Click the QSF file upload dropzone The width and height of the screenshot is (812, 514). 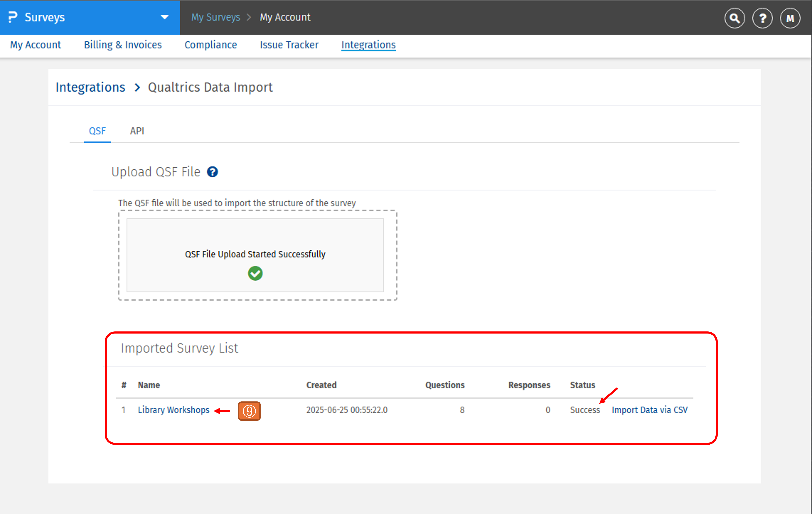tap(255, 255)
